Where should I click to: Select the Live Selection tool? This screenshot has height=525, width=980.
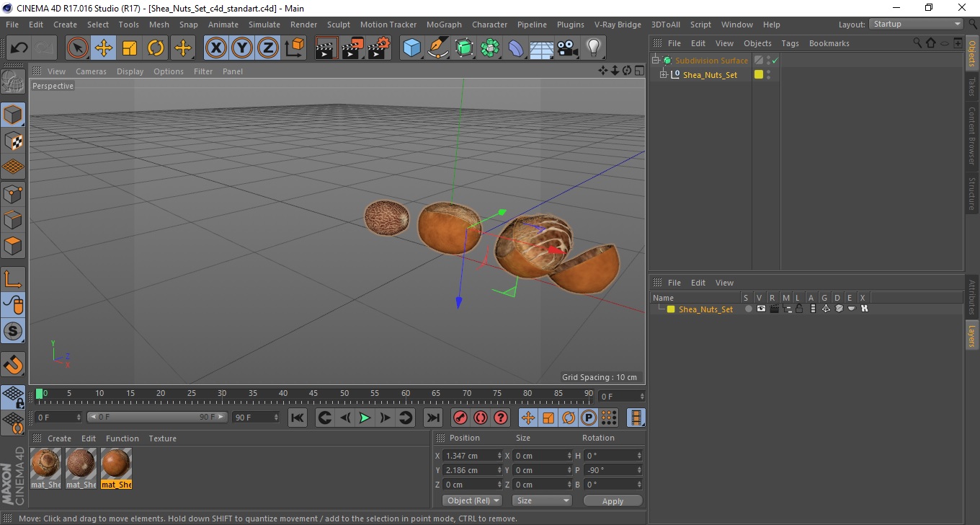78,48
